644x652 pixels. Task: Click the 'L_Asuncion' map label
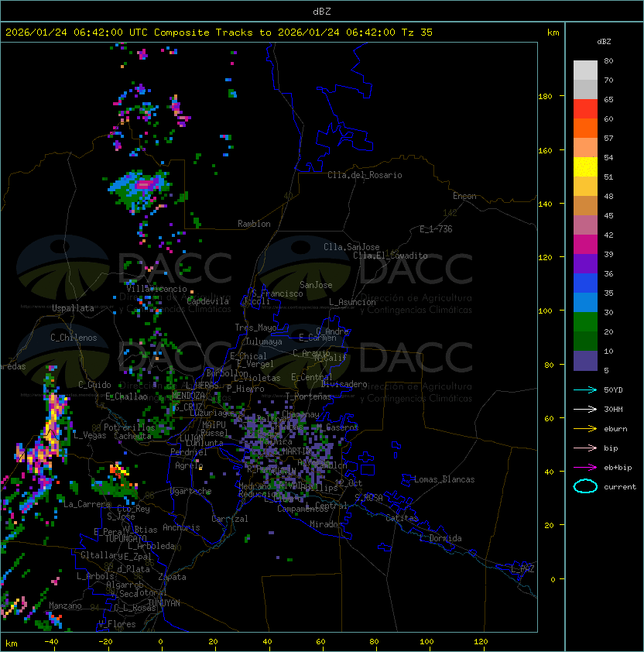click(x=352, y=302)
